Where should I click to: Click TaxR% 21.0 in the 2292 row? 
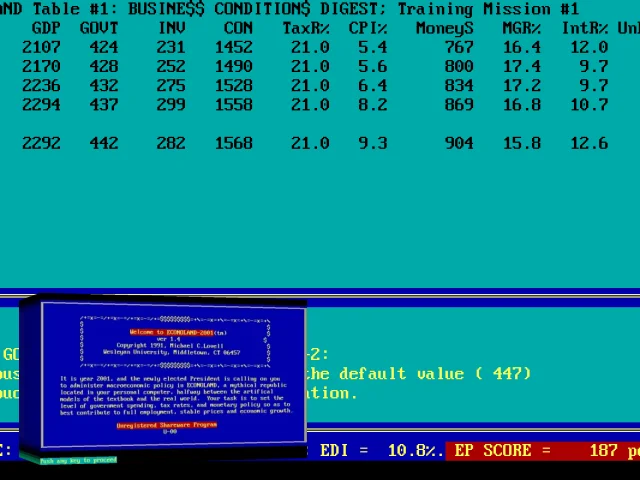[310, 143]
